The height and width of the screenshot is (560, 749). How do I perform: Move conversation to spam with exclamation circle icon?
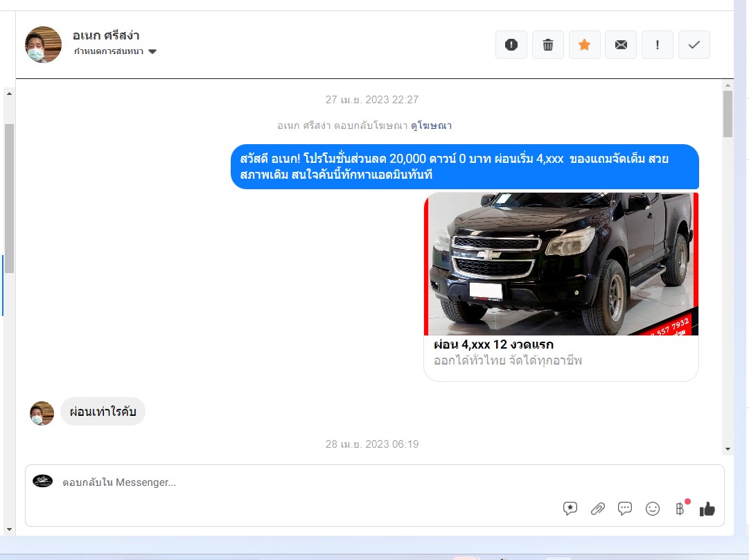click(x=511, y=45)
